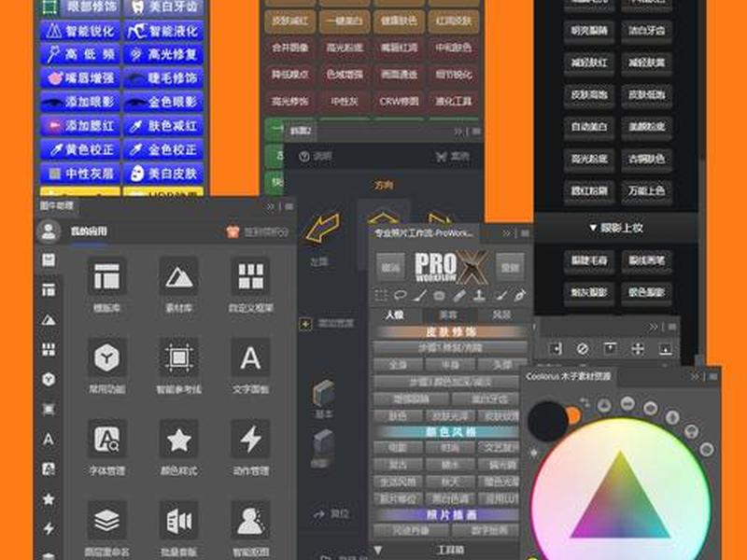Open the 常用功能 hexagon icon tile

tap(106, 357)
